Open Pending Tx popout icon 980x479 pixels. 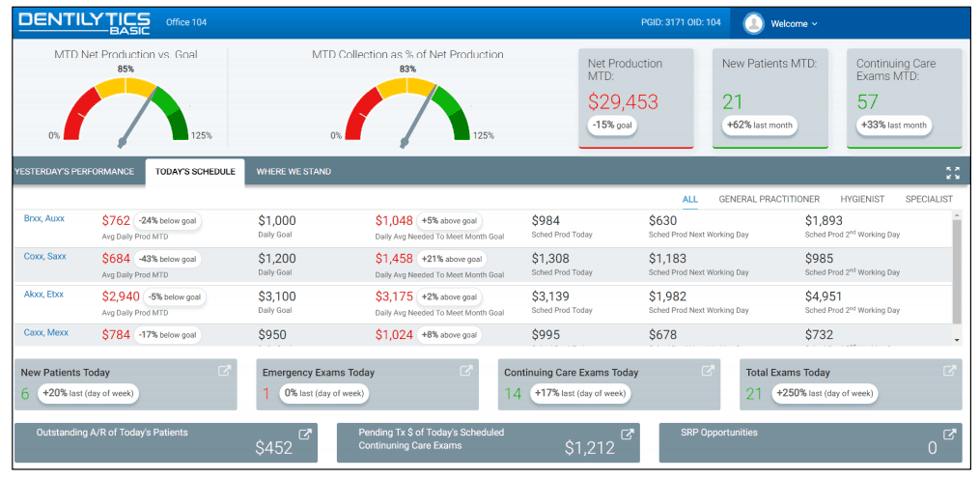(x=628, y=434)
